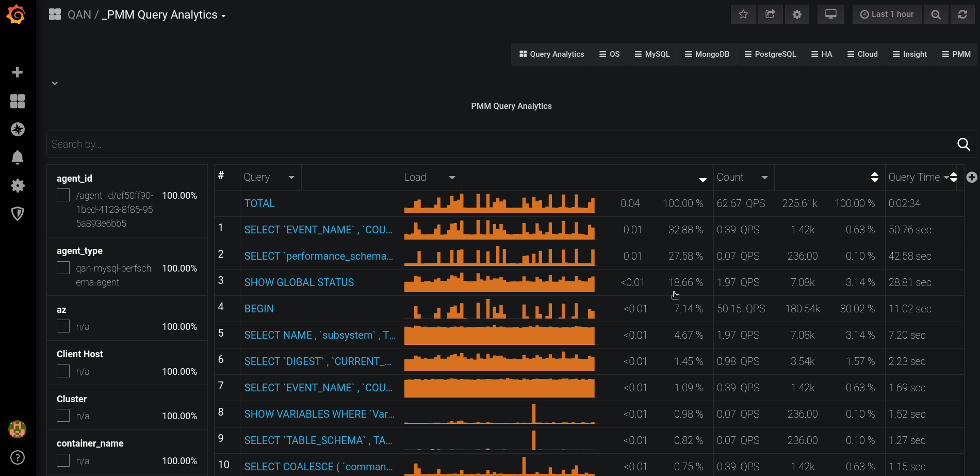Tick the Client Host n/a checkbox
The width and height of the screenshot is (980, 476).
[63, 371]
